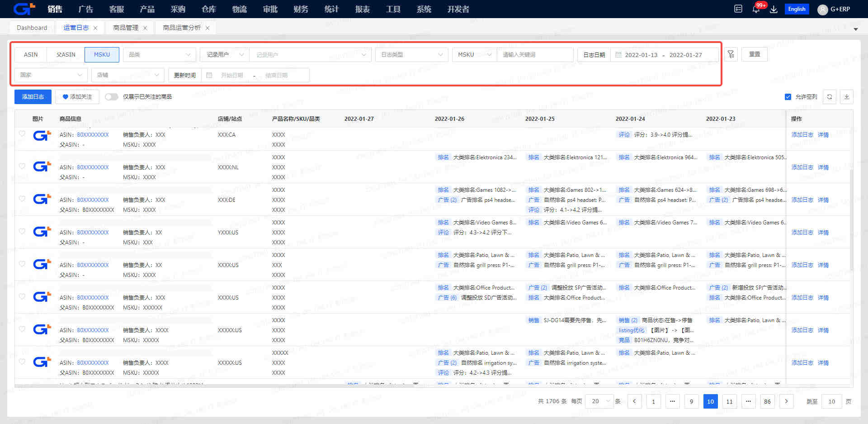Close the 商品运营分析 tab
868x424 pixels.
208,28
